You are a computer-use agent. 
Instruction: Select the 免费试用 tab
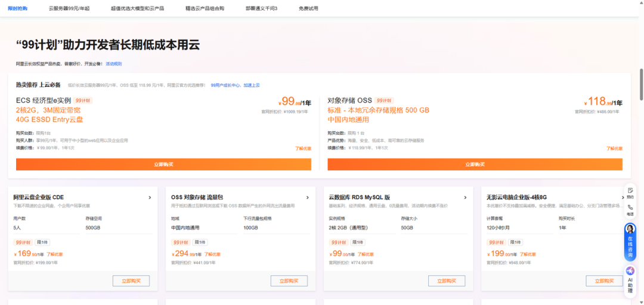point(308,8)
